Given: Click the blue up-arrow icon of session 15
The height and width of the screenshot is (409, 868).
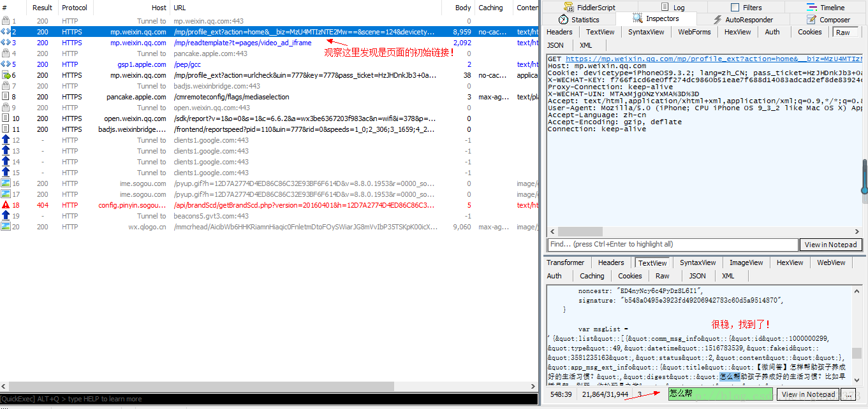Looking at the screenshot, I should coord(6,173).
